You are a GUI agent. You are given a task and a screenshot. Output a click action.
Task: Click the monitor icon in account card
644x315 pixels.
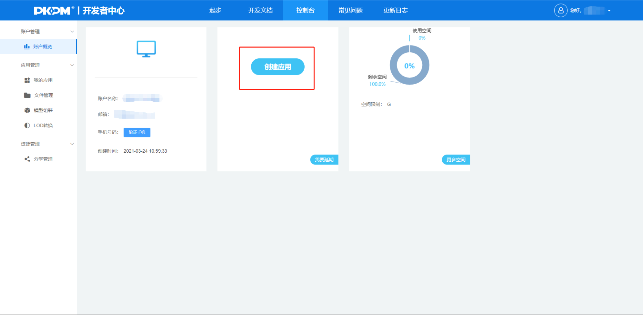(x=146, y=49)
